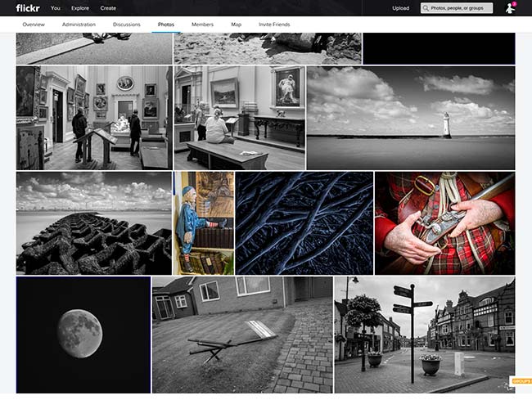Click the magnifier icon in search box
The width and height of the screenshot is (532, 409).
click(426, 8)
